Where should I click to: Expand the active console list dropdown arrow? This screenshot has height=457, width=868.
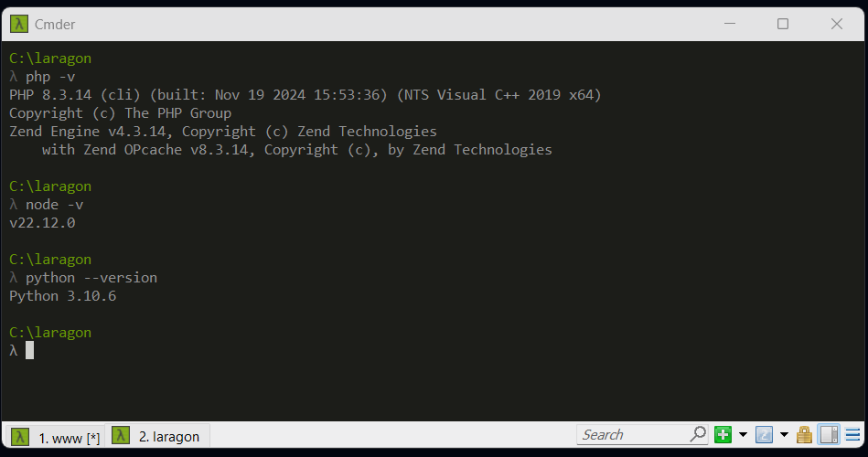tap(784, 435)
